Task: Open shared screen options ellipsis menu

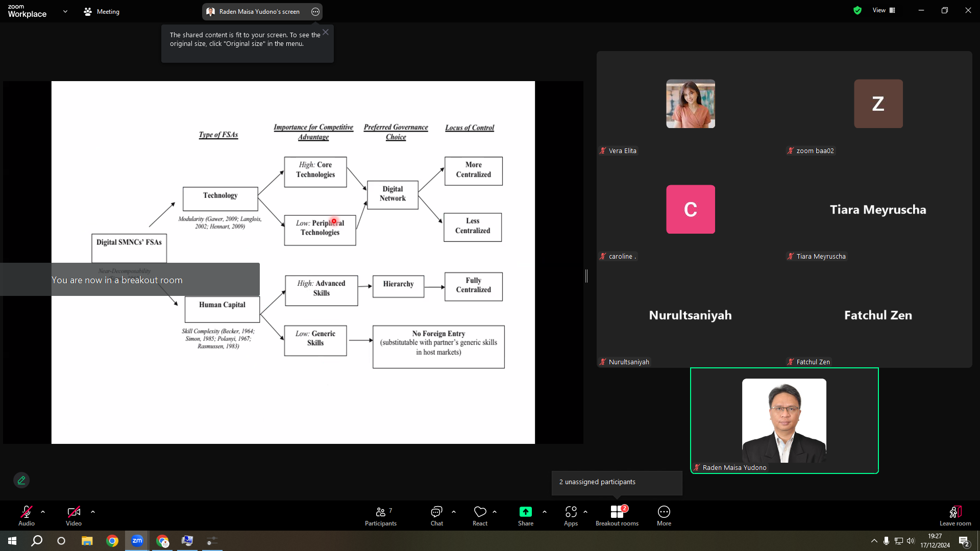Action: (x=315, y=12)
